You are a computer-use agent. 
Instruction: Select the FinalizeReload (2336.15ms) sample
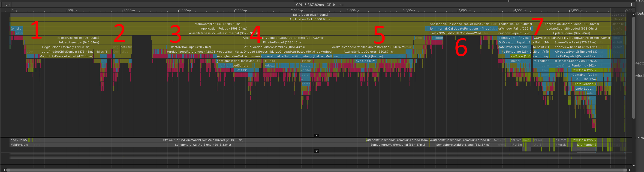[283, 42]
